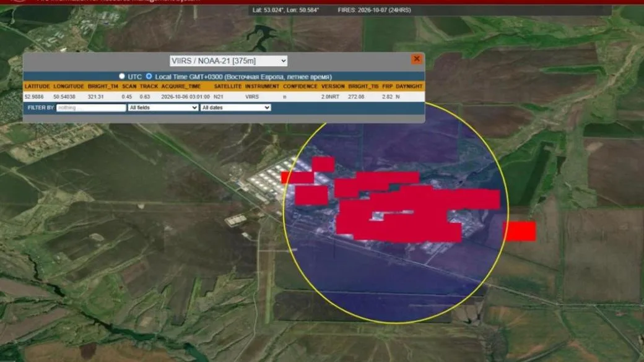The width and height of the screenshot is (644, 362).
Task: Click the VERSION column header
Action: 333,86
